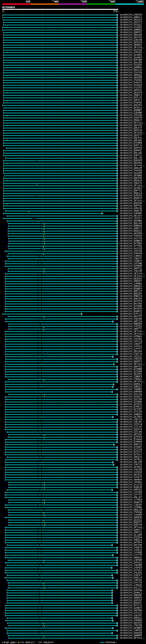The width and height of the screenshot is (146, 644).
Task: Open hit UniRef100_P19252
Action: [x=131, y=27]
